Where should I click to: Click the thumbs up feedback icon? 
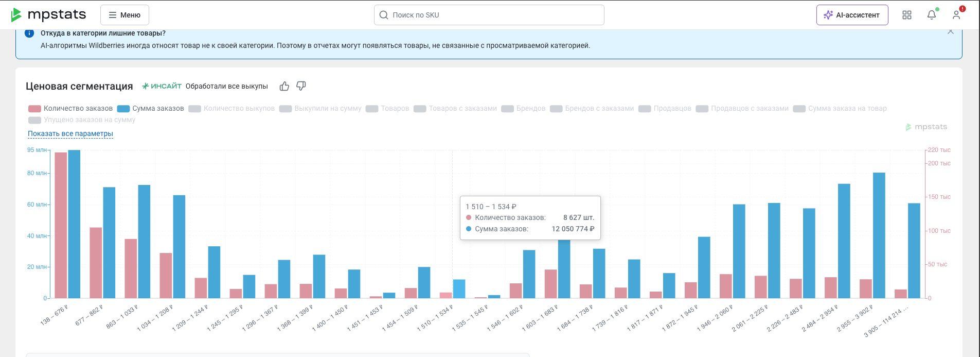pyautogui.click(x=284, y=86)
